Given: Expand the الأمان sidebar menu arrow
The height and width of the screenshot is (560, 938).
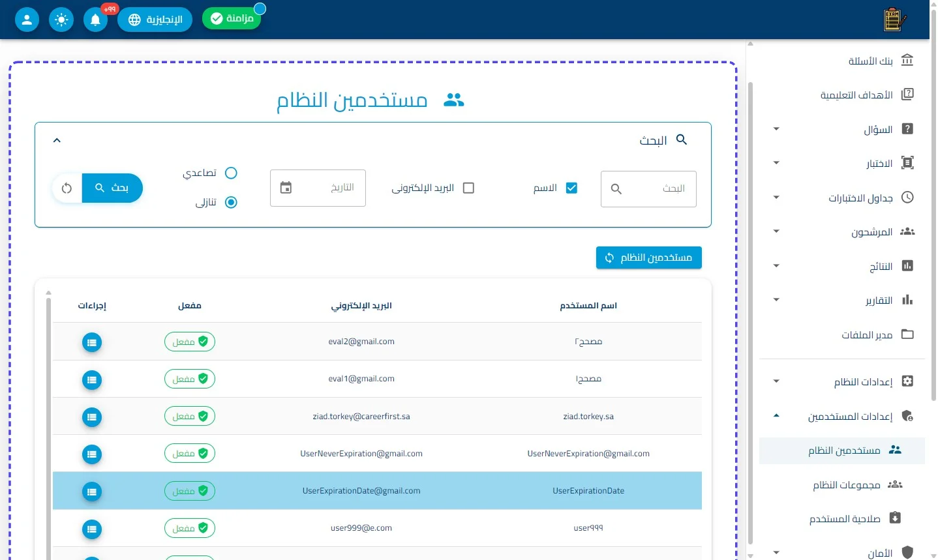Looking at the screenshot, I should tap(776, 553).
